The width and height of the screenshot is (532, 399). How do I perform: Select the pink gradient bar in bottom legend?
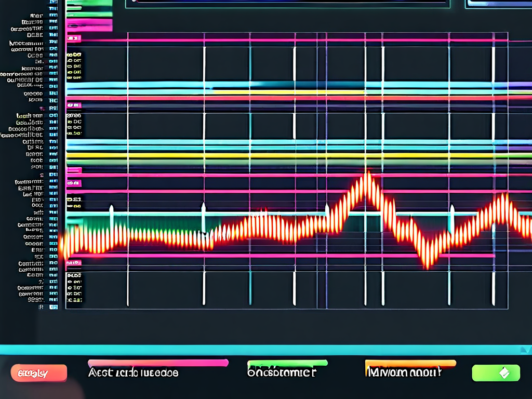click(x=158, y=363)
